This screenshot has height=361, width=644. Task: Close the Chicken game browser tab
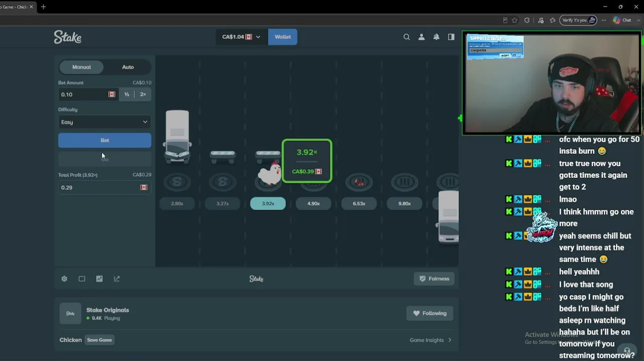pos(31,7)
